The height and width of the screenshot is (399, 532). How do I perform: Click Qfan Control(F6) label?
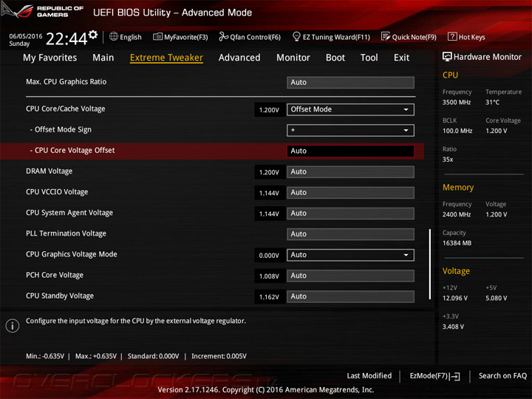click(x=255, y=37)
